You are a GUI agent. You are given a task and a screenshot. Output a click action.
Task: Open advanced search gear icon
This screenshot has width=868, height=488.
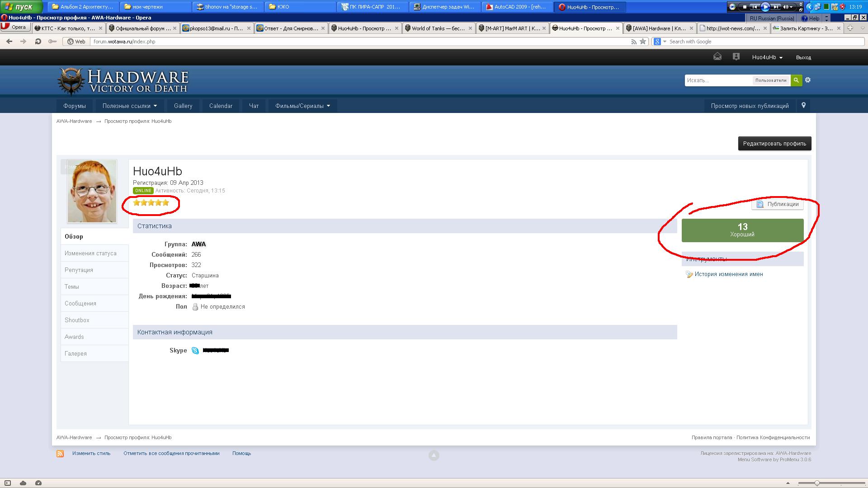pyautogui.click(x=808, y=80)
